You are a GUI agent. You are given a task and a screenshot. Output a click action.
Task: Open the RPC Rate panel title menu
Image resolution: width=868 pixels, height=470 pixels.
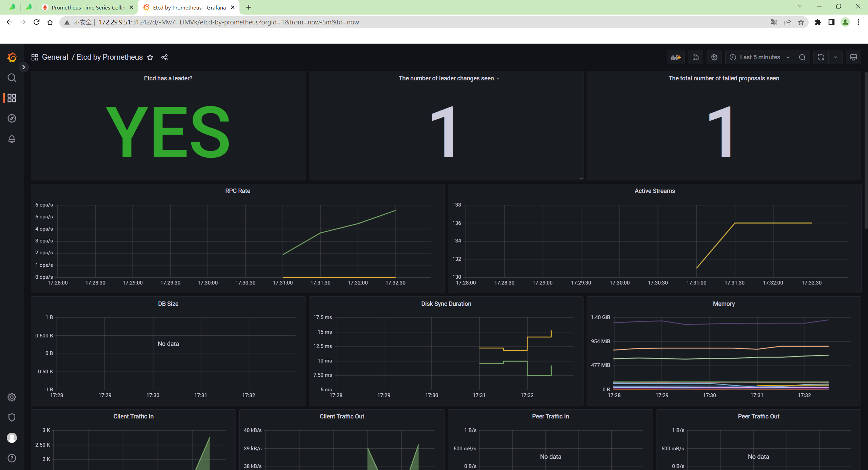[x=238, y=191]
